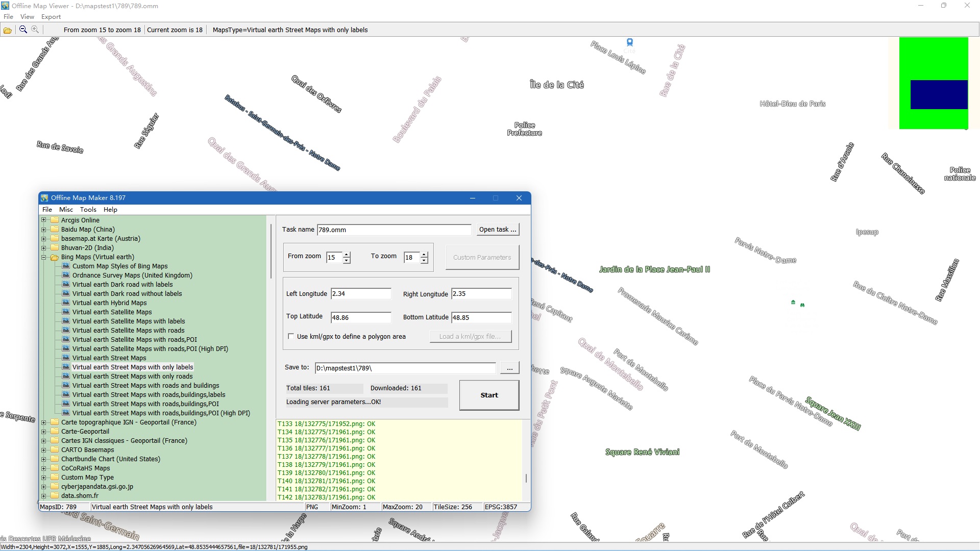The height and width of the screenshot is (551, 980).
Task: Expand the Baidu Map (China) tree node
Action: coord(44,229)
